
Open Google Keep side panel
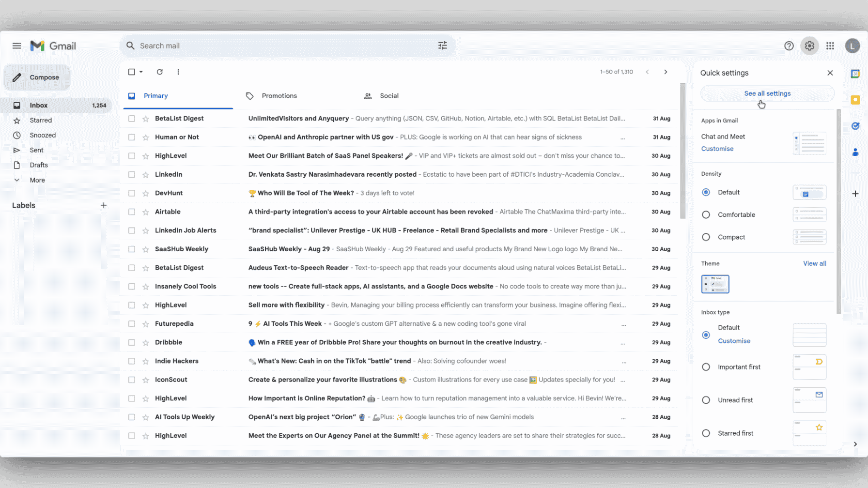(x=855, y=100)
